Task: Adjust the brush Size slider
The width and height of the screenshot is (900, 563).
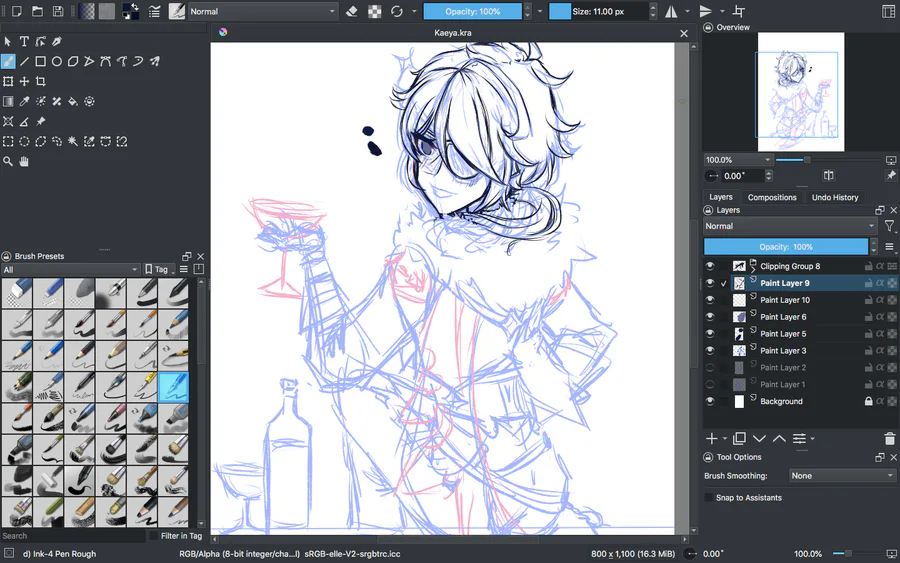Action: (599, 11)
